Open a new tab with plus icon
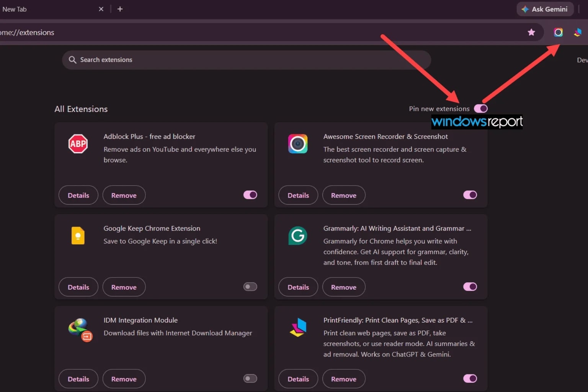Viewport: 588px width, 392px height. click(120, 9)
